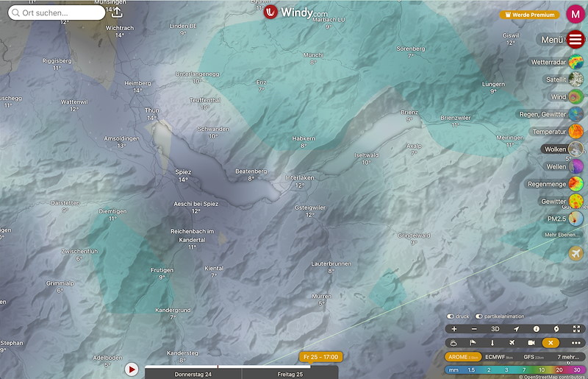Show the Gewitter layer
588x379 pixels.
(x=576, y=201)
